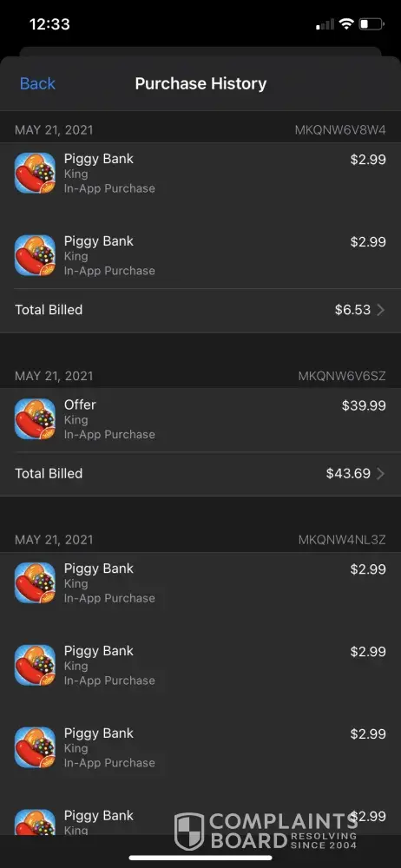The image size is (401, 868).
Task: Tap Candy Crush icon beside the $39.99 Offer
Action: click(x=35, y=419)
